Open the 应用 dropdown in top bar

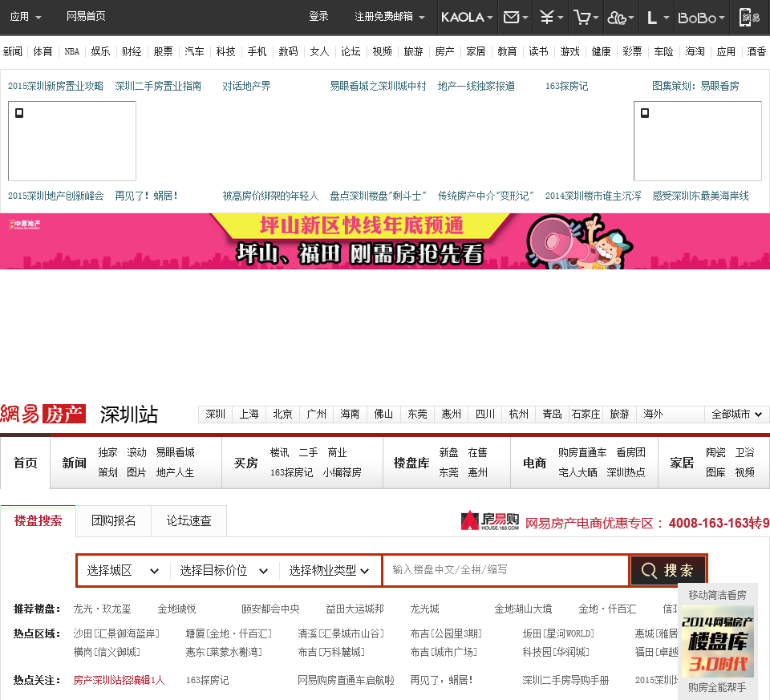tap(26, 17)
